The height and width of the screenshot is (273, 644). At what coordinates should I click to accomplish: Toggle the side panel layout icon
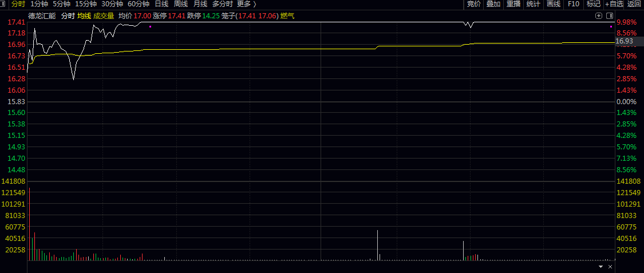click(x=610, y=15)
